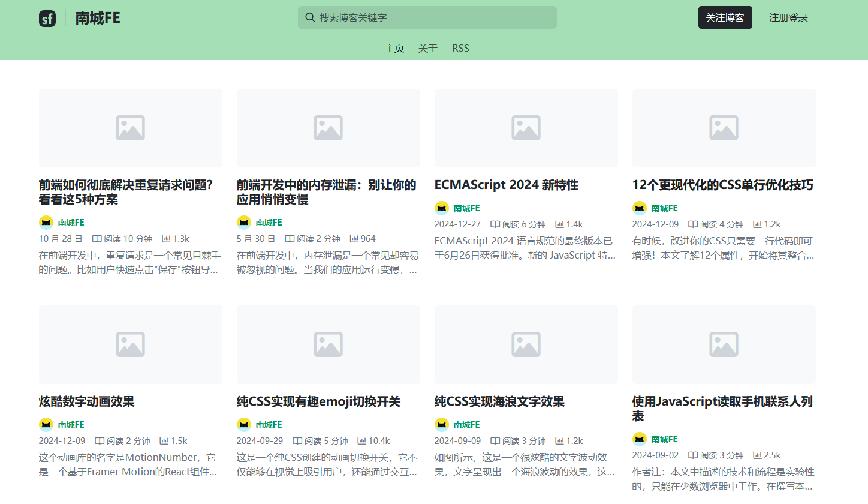The image size is (868, 504).
Task: Click the 关注博客 button
Action: click(725, 17)
